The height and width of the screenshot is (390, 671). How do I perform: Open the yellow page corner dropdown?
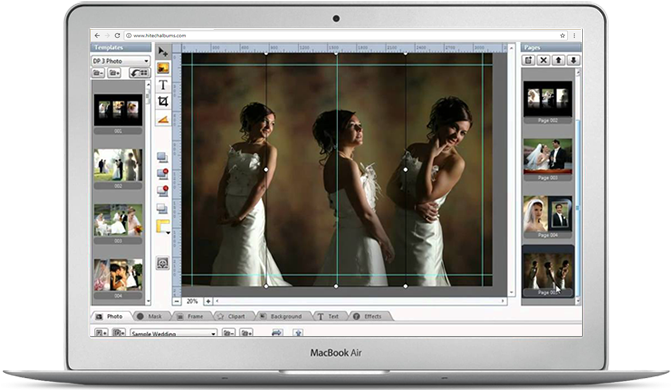click(x=163, y=226)
